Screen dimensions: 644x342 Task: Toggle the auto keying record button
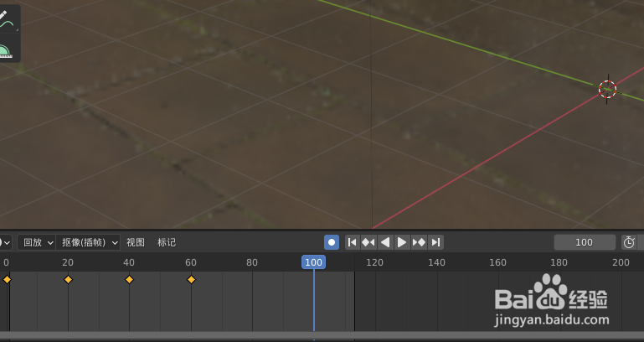(x=332, y=242)
